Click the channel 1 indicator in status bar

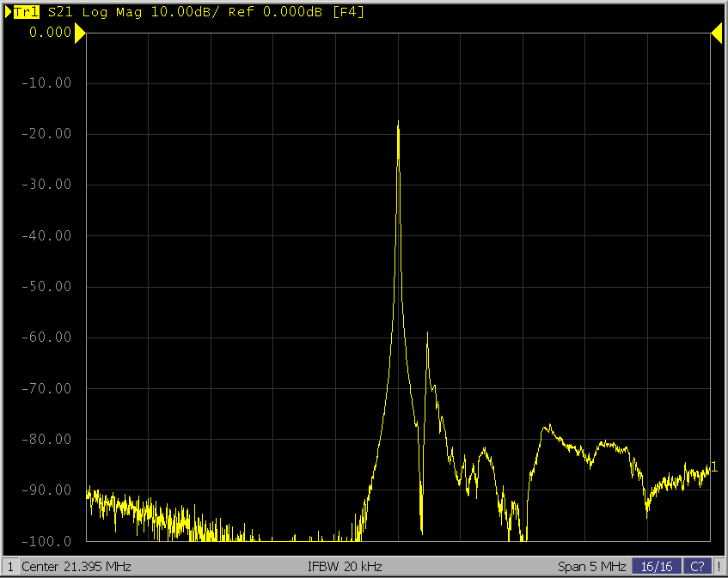[x=10, y=567]
